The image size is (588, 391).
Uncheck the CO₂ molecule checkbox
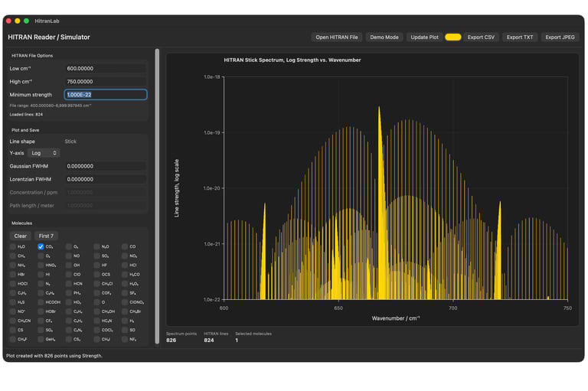tap(41, 246)
